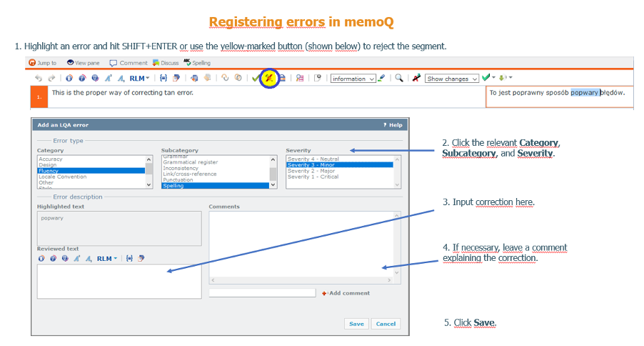This screenshot has height=346, width=644.
Task: Open the 'information' dropdown
Action: [353, 79]
